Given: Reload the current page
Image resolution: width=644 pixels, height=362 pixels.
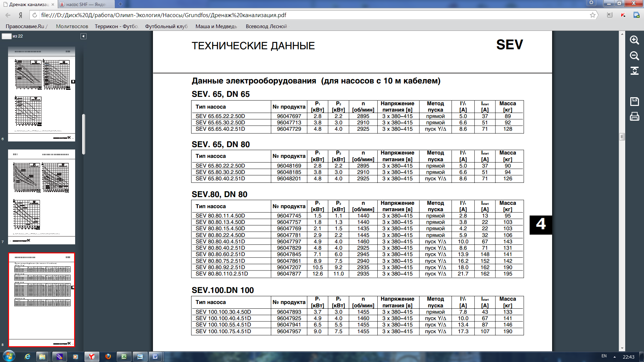Looking at the screenshot, I should click(x=35, y=15).
